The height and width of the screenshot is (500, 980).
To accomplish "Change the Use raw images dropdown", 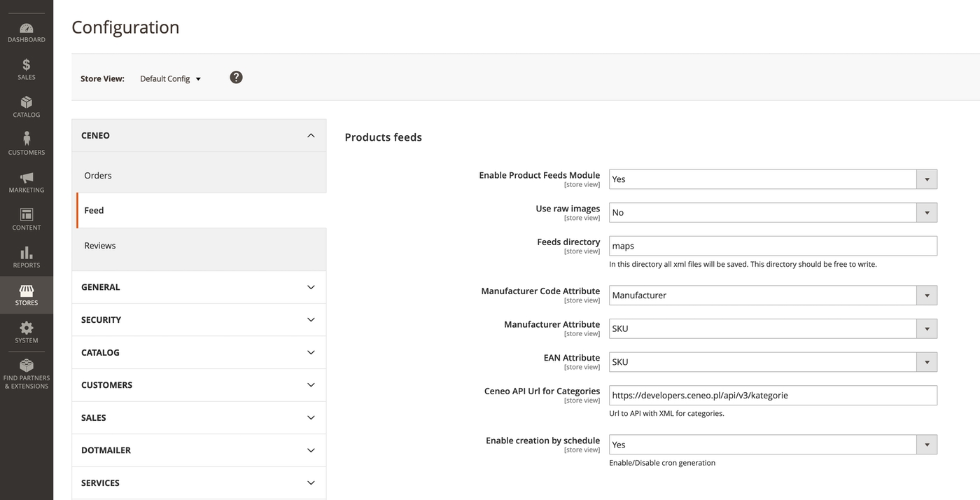I will pos(772,213).
